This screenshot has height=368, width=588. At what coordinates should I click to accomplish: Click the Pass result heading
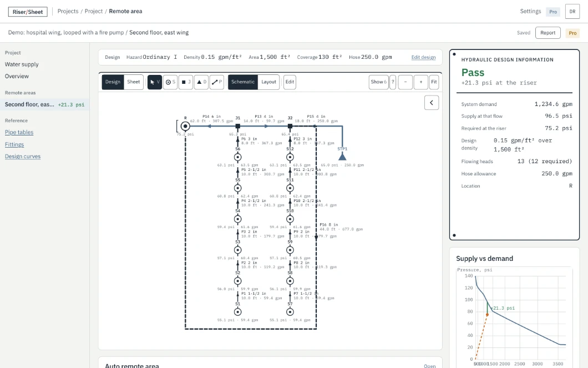pyautogui.click(x=473, y=72)
